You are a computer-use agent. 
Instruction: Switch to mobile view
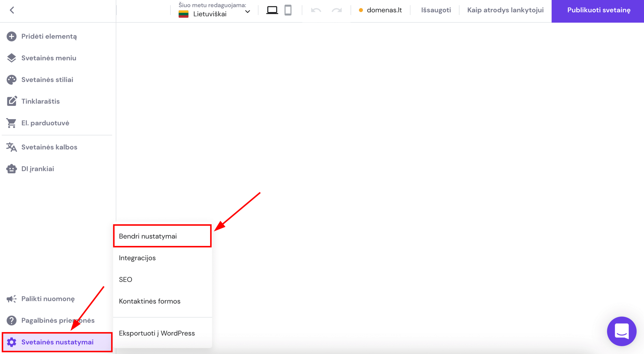point(288,10)
